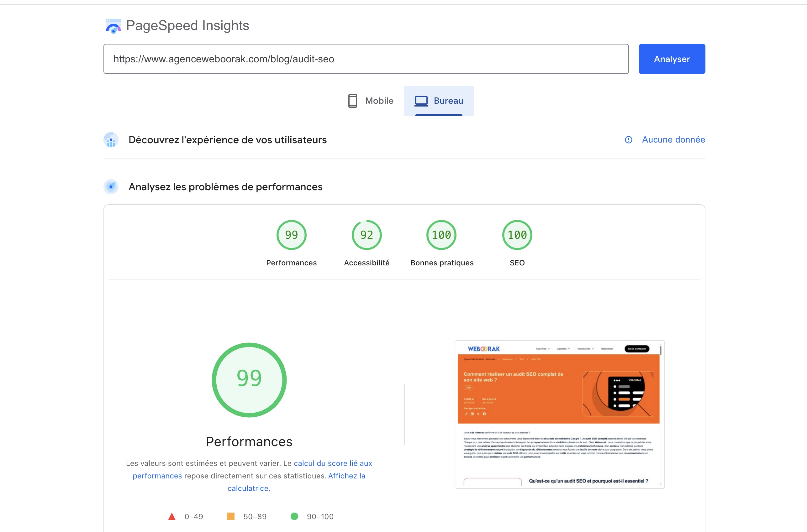The height and width of the screenshot is (532, 807).
Task: Open the Affichez la calculatrice link
Action: point(346,476)
